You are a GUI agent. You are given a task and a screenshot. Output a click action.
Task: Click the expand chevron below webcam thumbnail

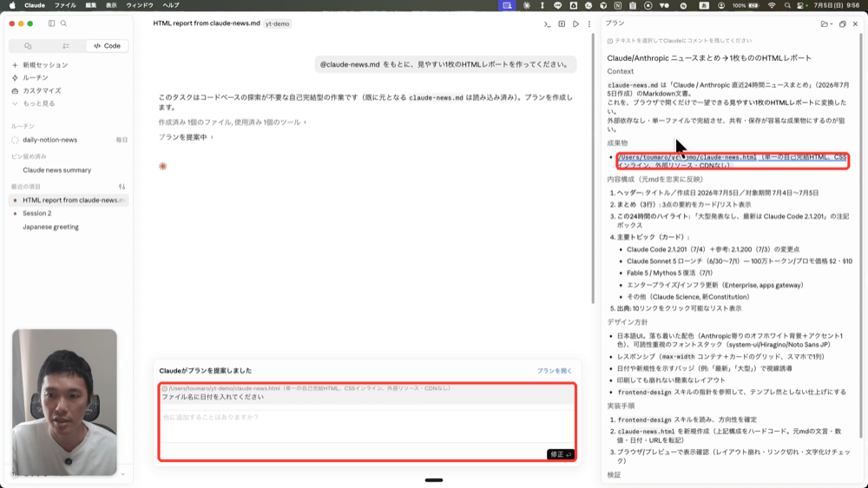point(123,474)
